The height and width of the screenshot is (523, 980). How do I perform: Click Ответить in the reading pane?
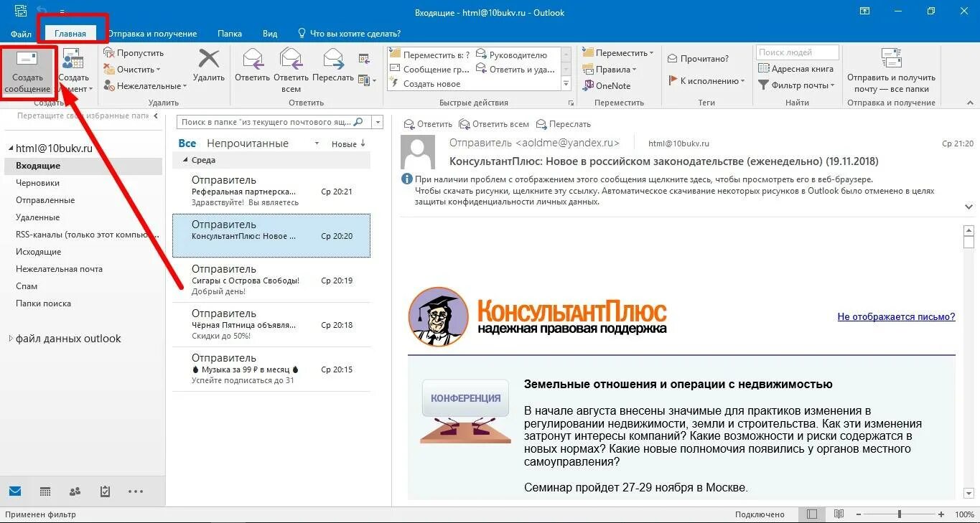428,124
